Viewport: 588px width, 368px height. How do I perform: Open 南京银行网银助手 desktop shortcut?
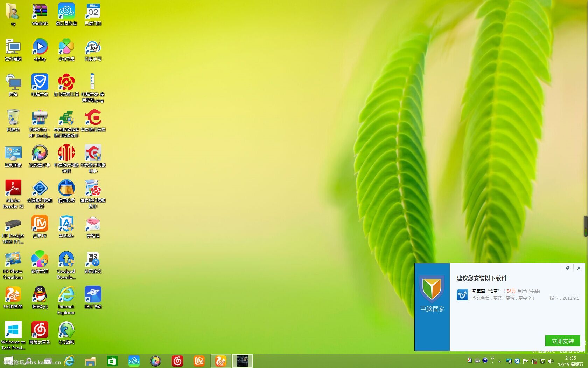click(93, 194)
